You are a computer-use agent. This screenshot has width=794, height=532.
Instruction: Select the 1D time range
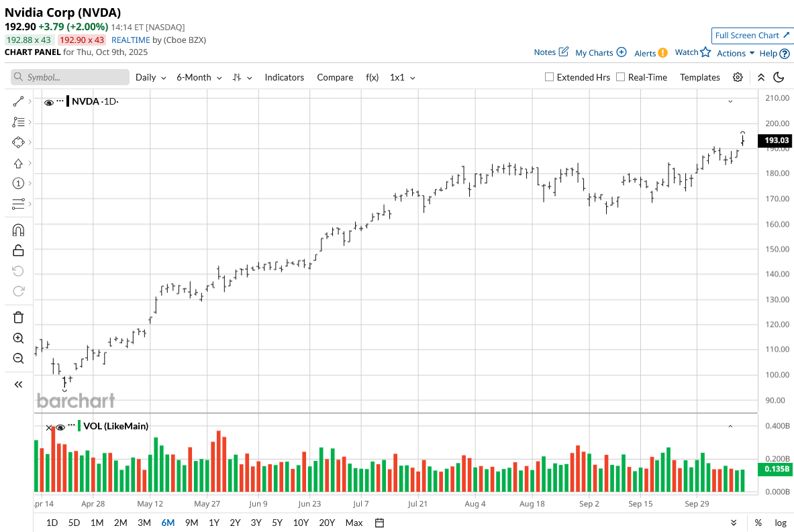(52, 523)
